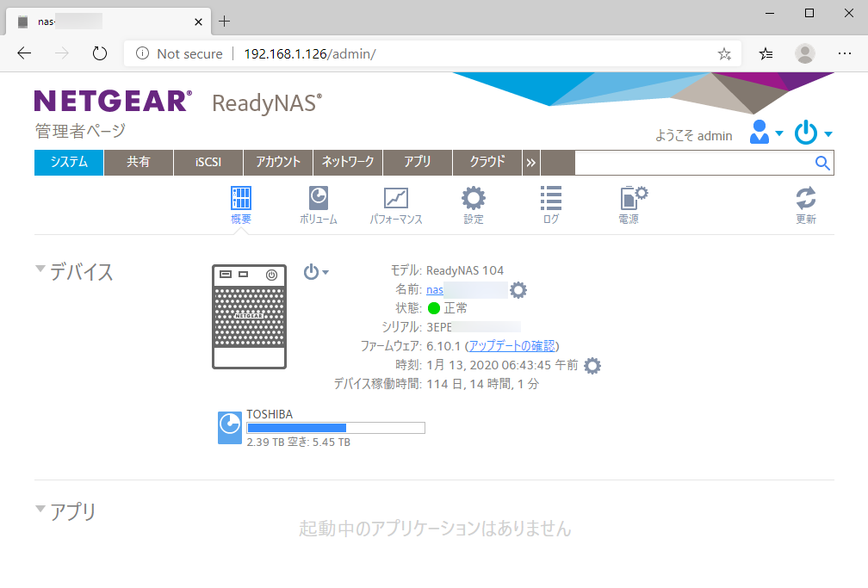This screenshot has height=588, width=868.
Task: Click the Not secure site info icon
Action: (142, 53)
